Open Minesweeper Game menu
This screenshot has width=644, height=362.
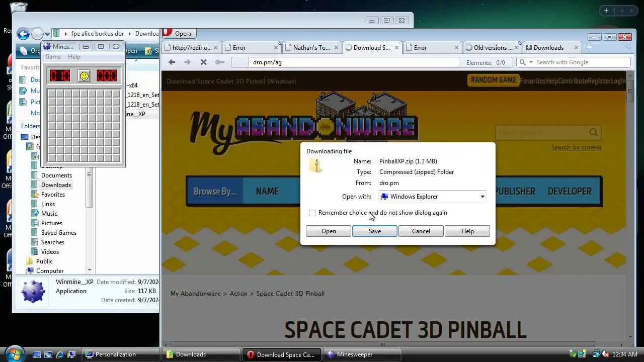tap(53, 57)
